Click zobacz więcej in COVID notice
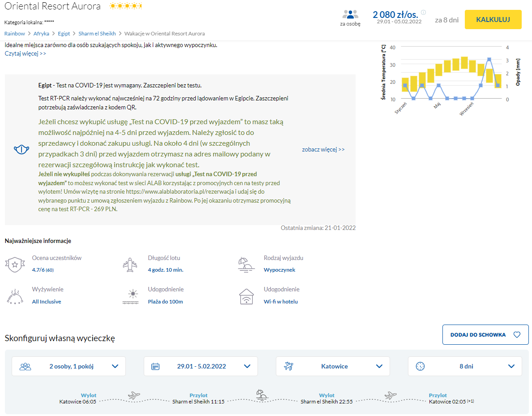The height and width of the screenshot is (416, 532). 323,149
